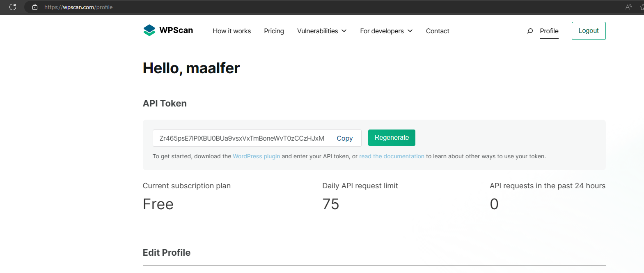Open the WordPress plugin link

click(x=257, y=156)
